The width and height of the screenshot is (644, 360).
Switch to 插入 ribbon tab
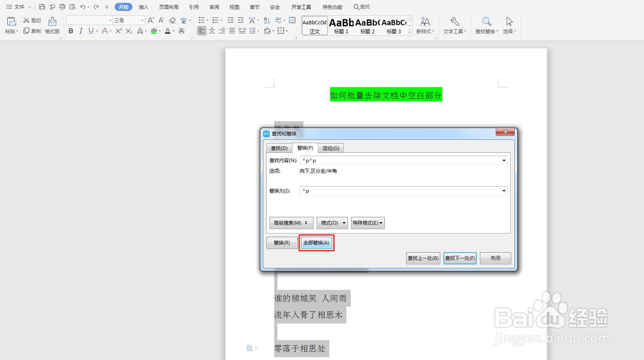[144, 7]
